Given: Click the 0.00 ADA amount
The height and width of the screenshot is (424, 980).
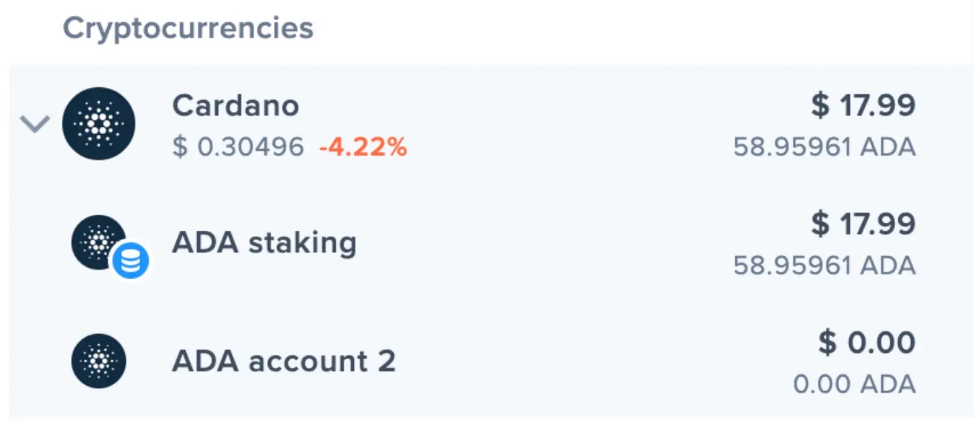Looking at the screenshot, I should coord(855,384).
